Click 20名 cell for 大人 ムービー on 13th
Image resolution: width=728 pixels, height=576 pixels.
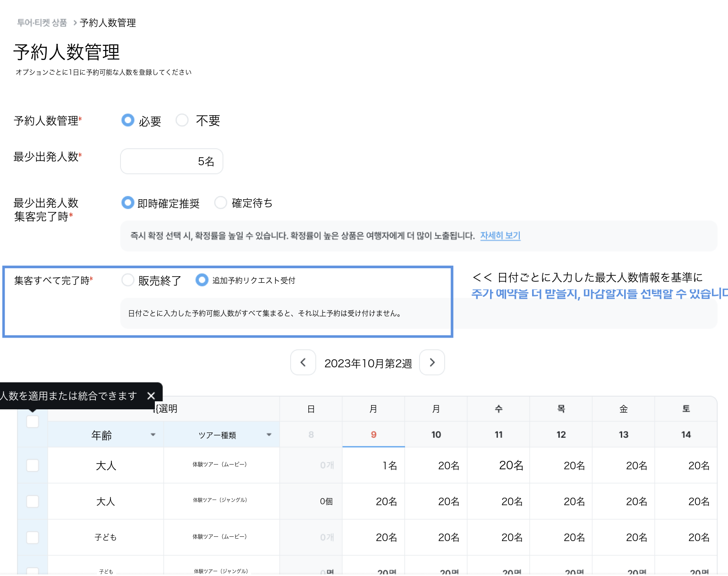click(x=624, y=466)
